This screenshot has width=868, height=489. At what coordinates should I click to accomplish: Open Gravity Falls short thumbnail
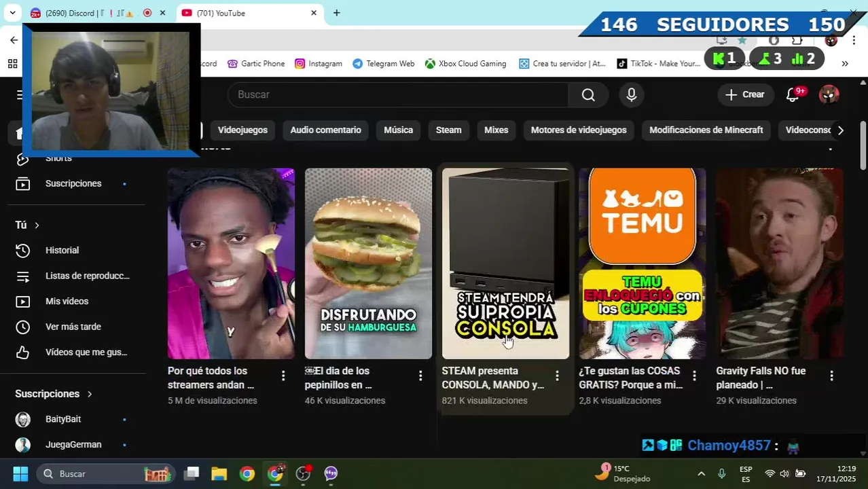(780, 264)
